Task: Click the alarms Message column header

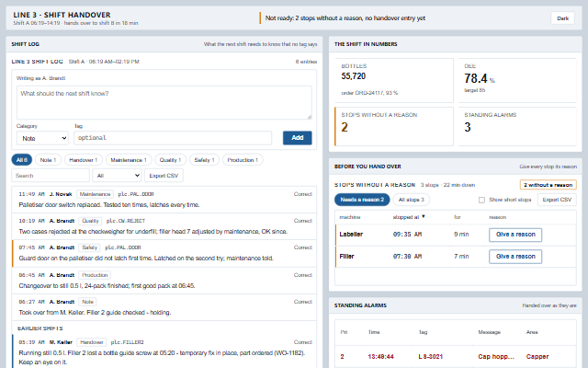Action: 489,332
